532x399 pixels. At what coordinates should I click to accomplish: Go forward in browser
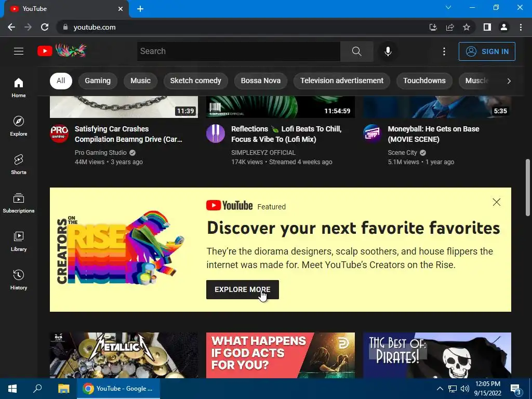tap(28, 27)
